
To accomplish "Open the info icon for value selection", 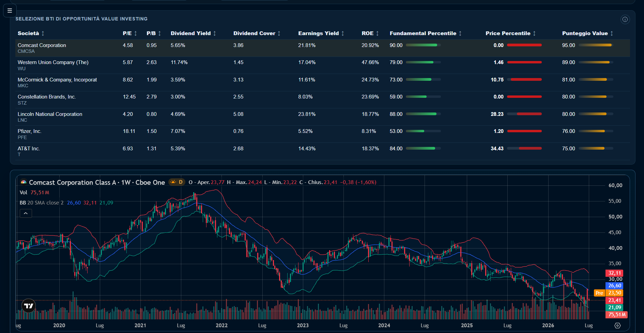I will click(x=625, y=19).
